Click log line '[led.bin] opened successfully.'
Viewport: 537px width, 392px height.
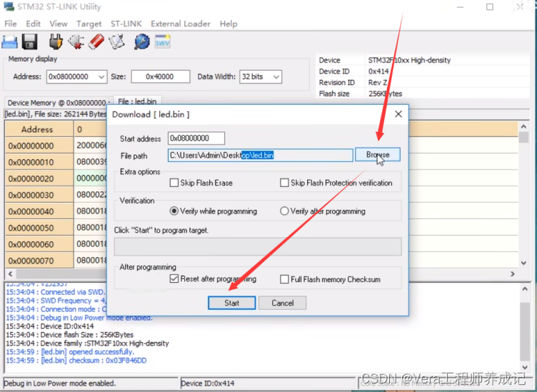tap(70, 352)
